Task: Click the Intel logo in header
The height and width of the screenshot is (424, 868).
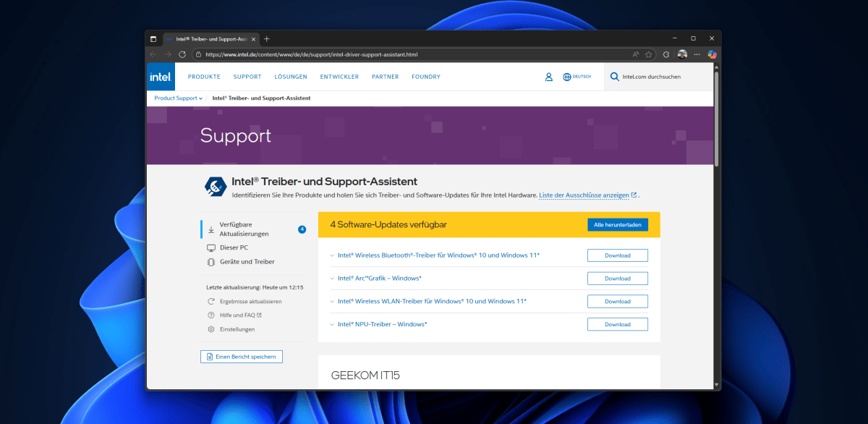Action: (160, 77)
